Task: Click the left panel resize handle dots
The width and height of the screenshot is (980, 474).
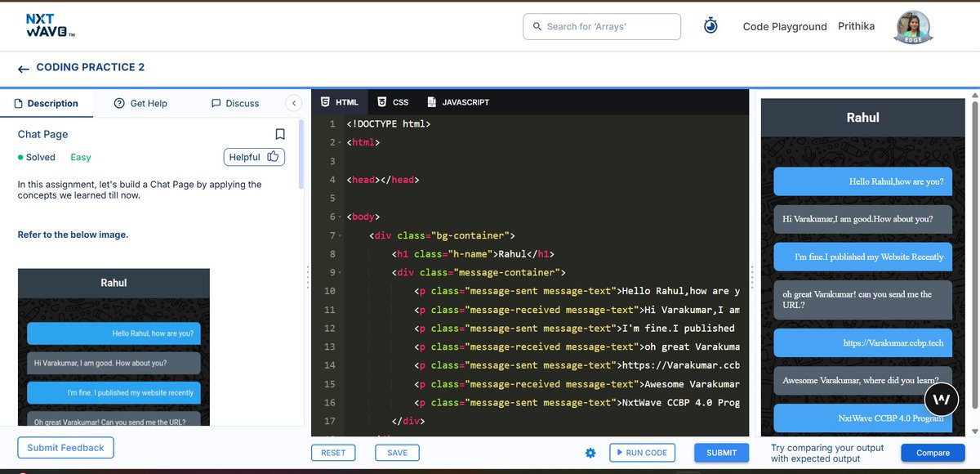Action: [307, 276]
